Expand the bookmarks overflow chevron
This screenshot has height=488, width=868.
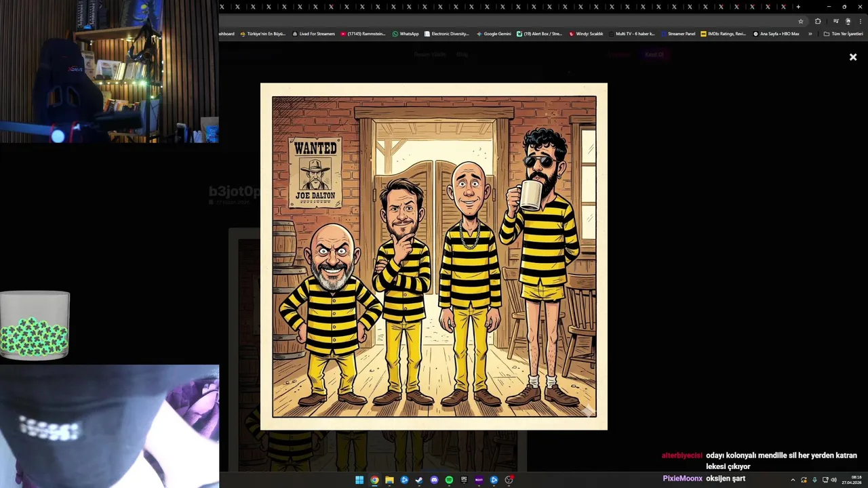click(x=810, y=34)
